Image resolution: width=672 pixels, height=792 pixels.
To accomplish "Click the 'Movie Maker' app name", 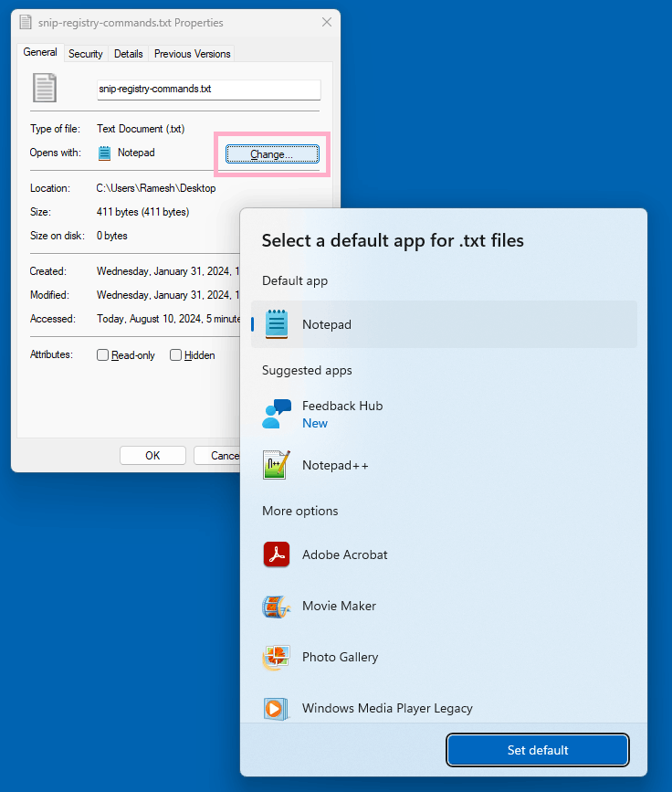I will point(339,606).
